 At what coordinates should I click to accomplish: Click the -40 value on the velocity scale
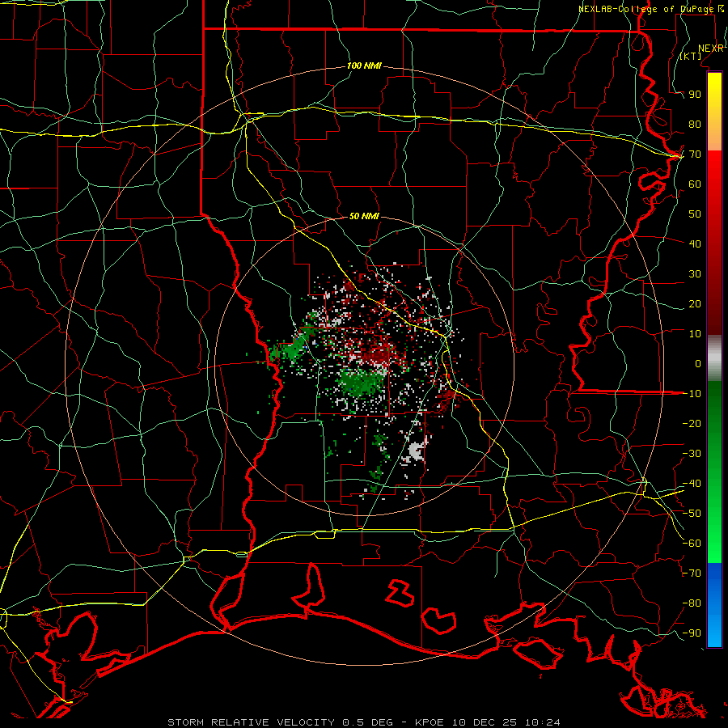tap(692, 484)
